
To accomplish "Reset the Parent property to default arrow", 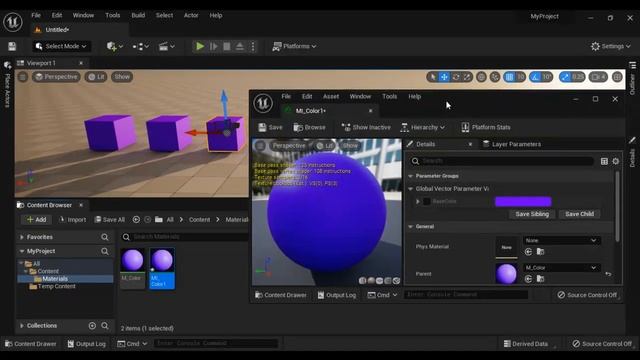I will coord(608,274).
